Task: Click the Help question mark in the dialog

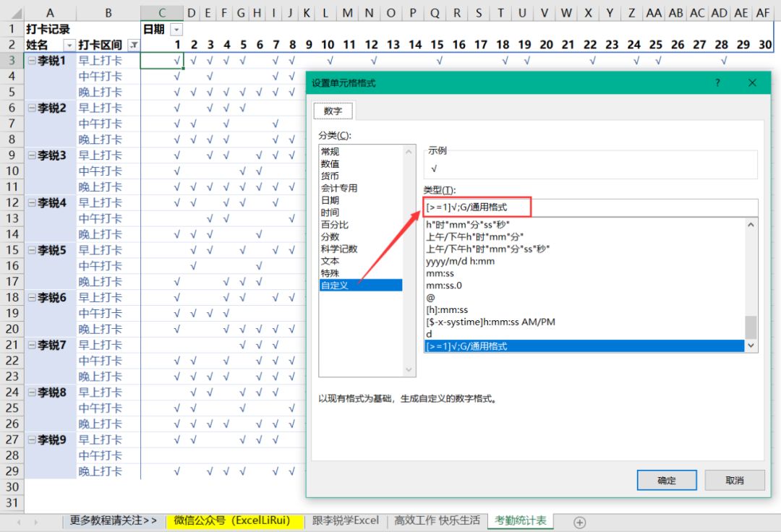Action: click(x=717, y=83)
